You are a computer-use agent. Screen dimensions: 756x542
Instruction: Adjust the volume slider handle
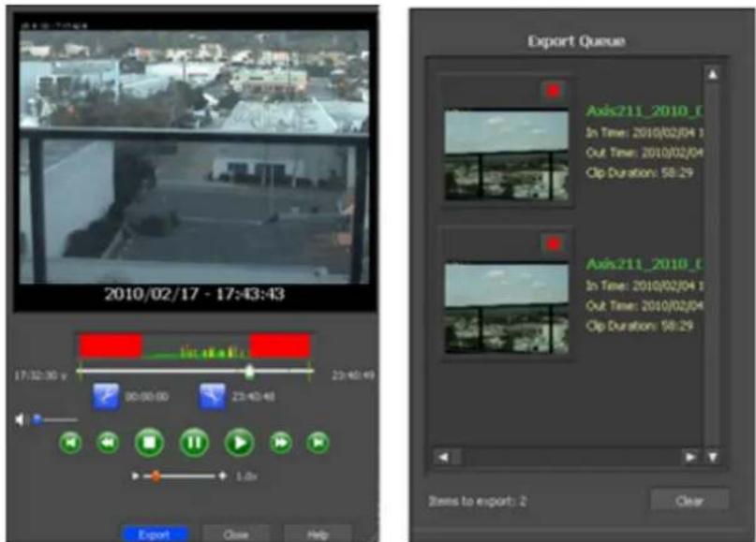tap(37, 420)
